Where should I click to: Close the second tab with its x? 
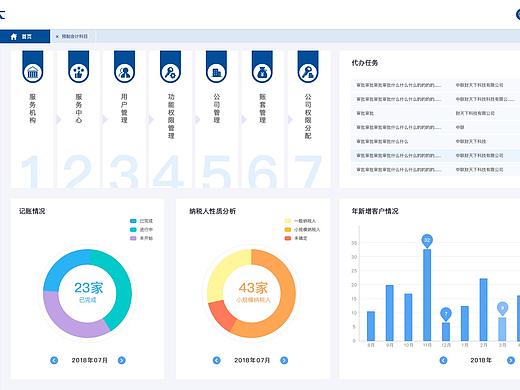tap(57, 37)
